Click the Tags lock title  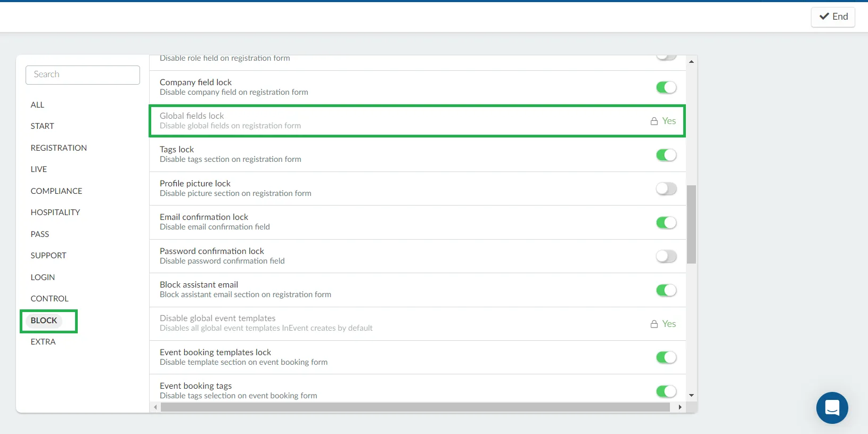click(x=177, y=150)
